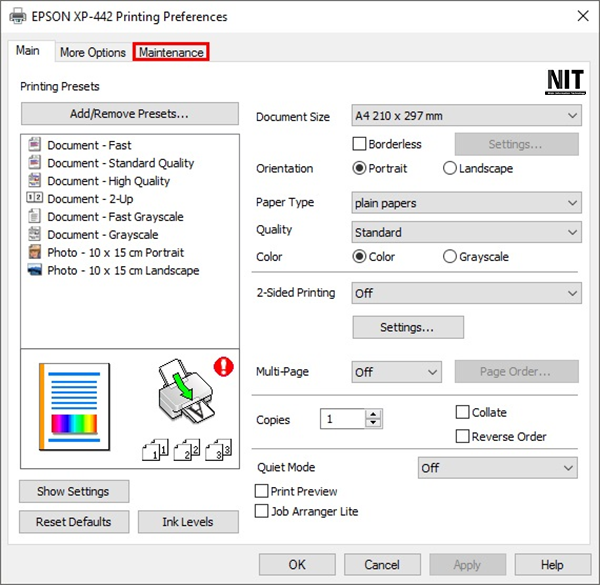Switch to the More Options tab
Viewport: 600px width, 585px height.
click(x=93, y=52)
